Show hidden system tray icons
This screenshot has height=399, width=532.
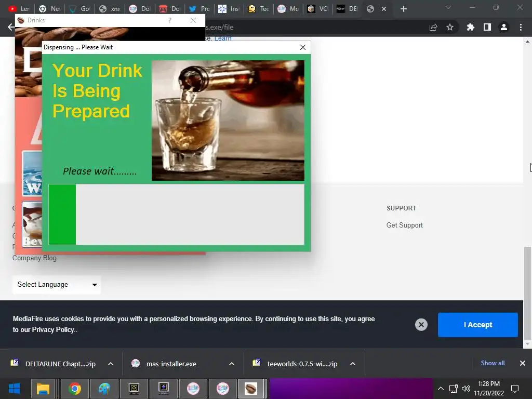tap(441, 389)
